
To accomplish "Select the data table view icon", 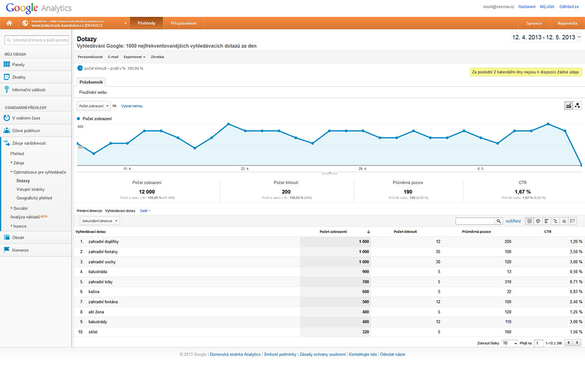I will [x=530, y=221].
